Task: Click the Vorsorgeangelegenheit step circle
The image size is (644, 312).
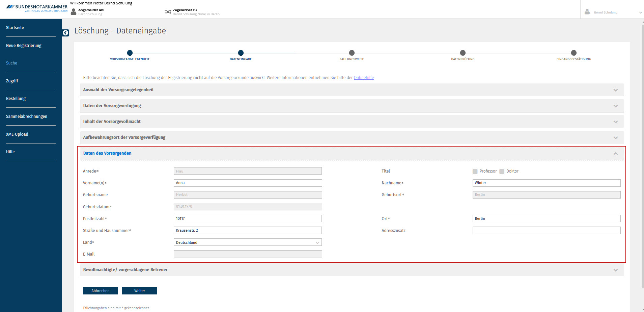Action: (130, 53)
